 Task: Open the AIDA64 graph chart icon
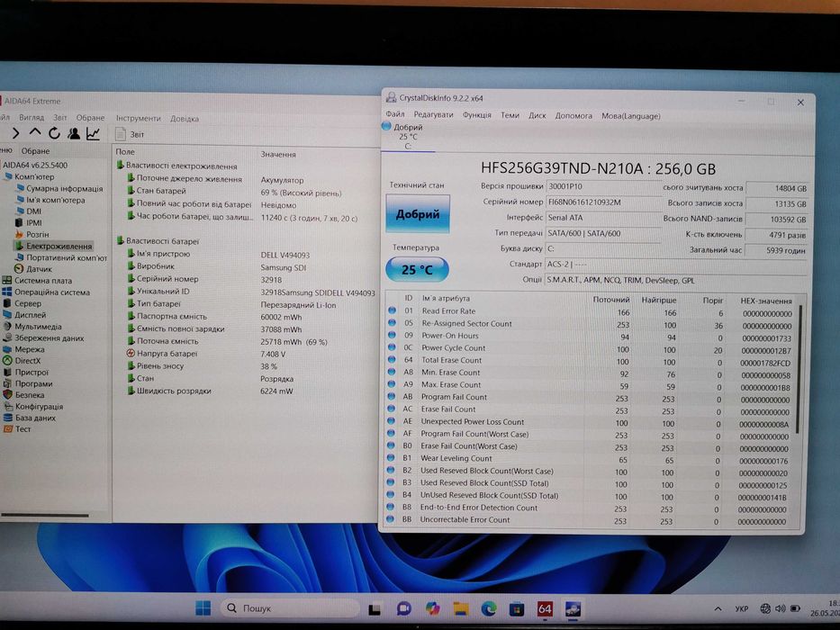coord(94,133)
